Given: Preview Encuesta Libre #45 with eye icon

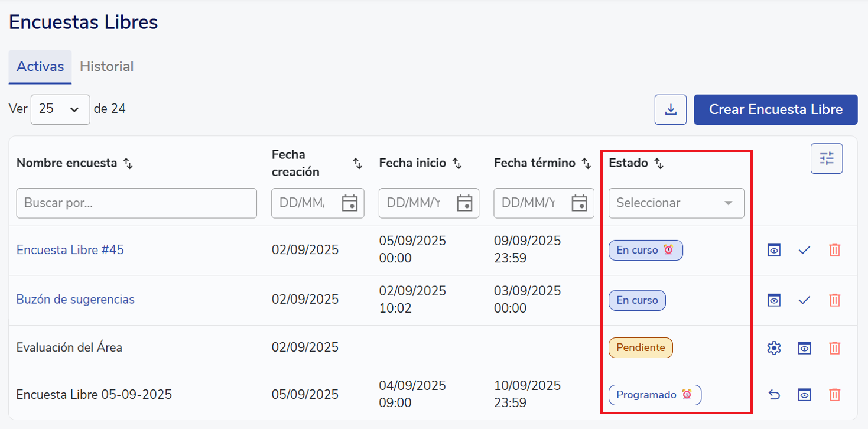Looking at the screenshot, I should click(x=773, y=250).
